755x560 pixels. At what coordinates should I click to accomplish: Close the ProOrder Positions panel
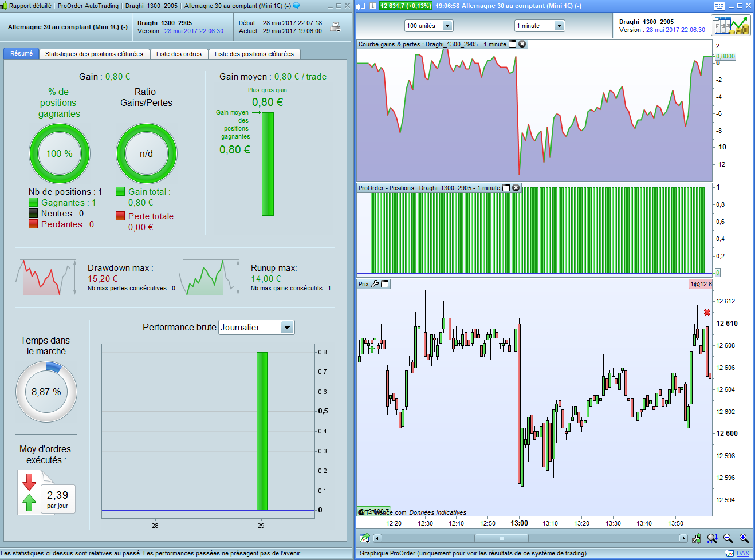point(516,188)
